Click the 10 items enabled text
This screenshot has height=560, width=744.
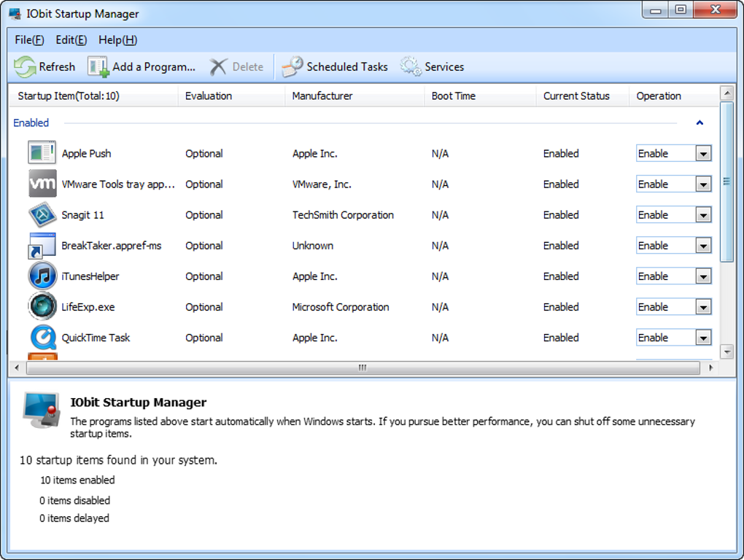point(77,480)
